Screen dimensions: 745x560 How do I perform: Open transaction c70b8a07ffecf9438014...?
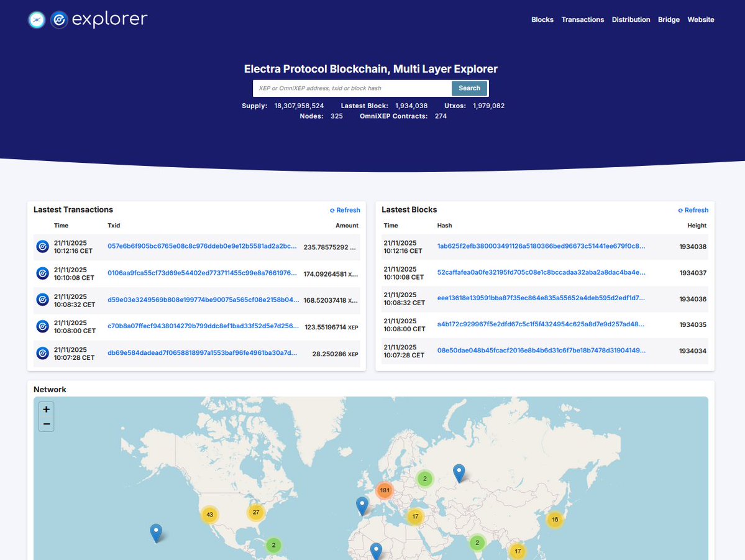(203, 326)
